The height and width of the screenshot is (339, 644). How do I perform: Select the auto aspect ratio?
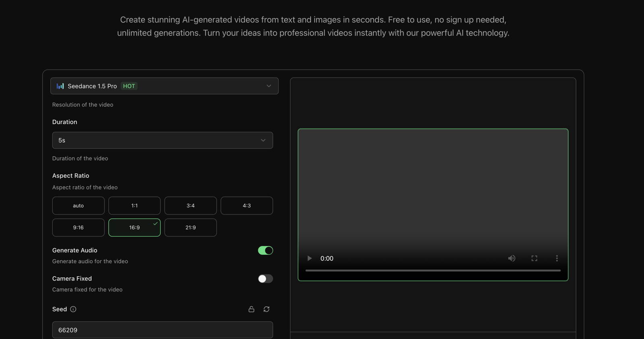tap(78, 206)
